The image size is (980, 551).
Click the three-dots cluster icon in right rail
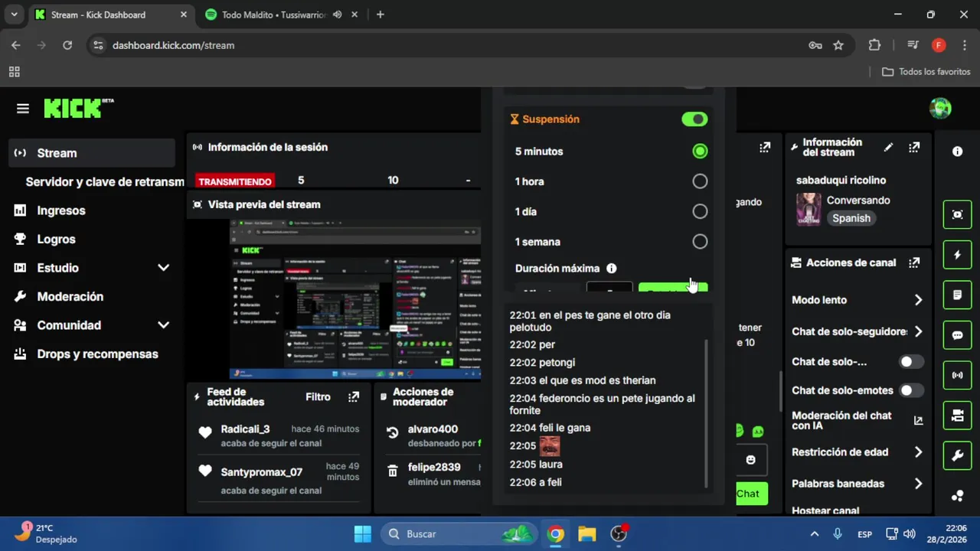[957, 495]
